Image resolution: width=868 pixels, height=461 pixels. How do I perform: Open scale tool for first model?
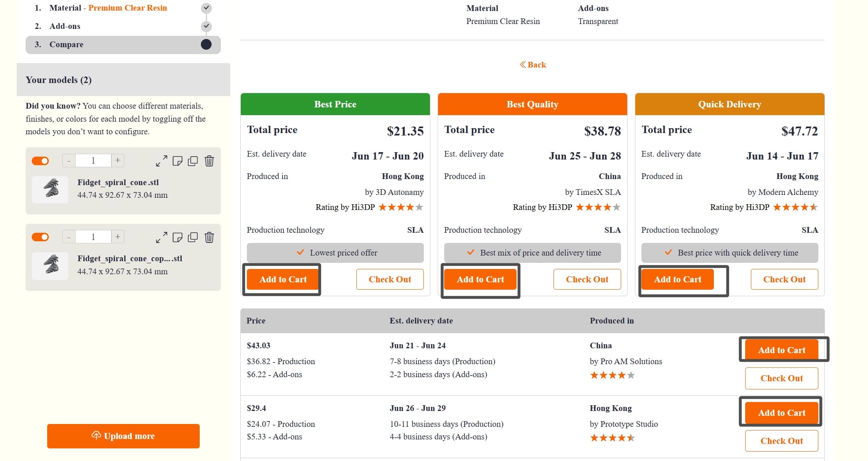161,161
